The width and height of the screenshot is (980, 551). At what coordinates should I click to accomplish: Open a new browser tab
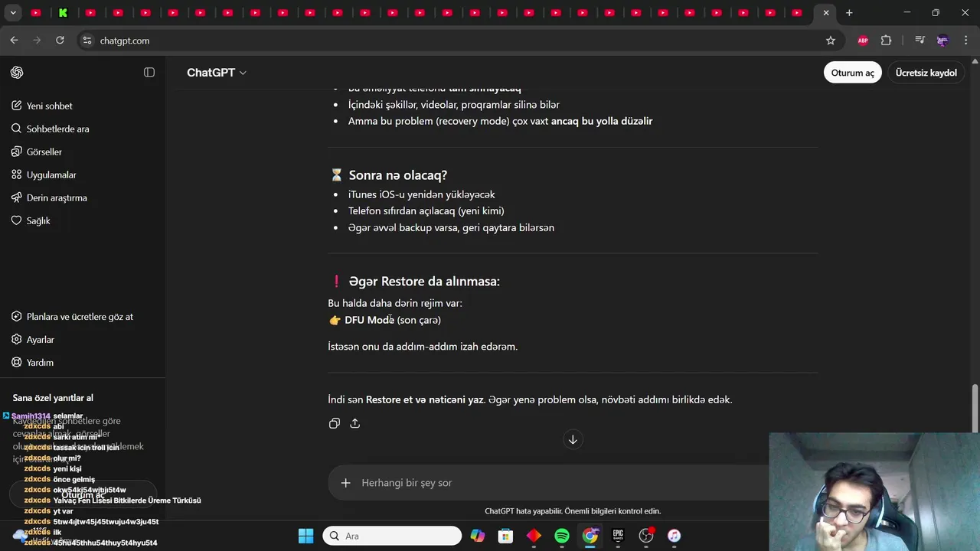pyautogui.click(x=849, y=13)
